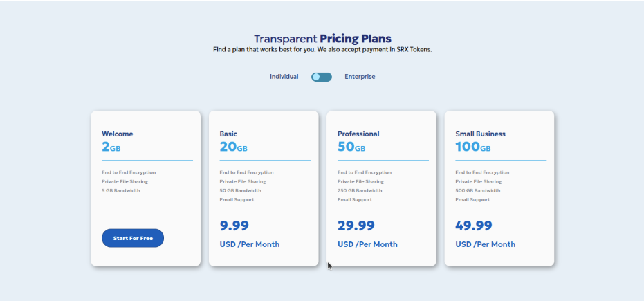Select the Individual plan label
This screenshot has width=644, height=301.
pyautogui.click(x=284, y=77)
